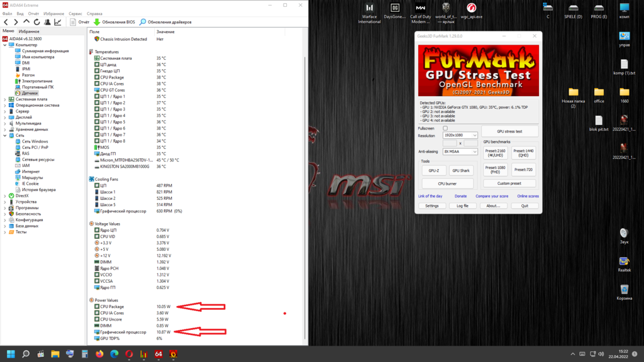
Task: Expand the Дисплей tree node
Action: (x=5, y=118)
